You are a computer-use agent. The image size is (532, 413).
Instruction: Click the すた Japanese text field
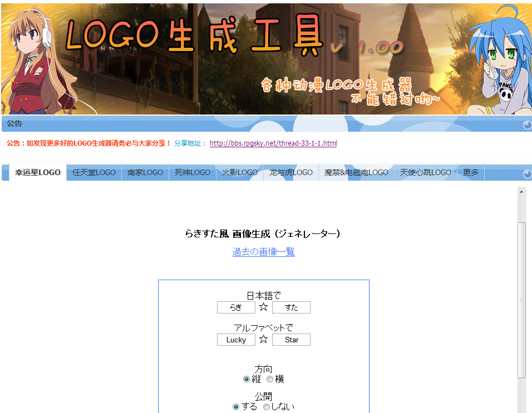pos(291,307)
